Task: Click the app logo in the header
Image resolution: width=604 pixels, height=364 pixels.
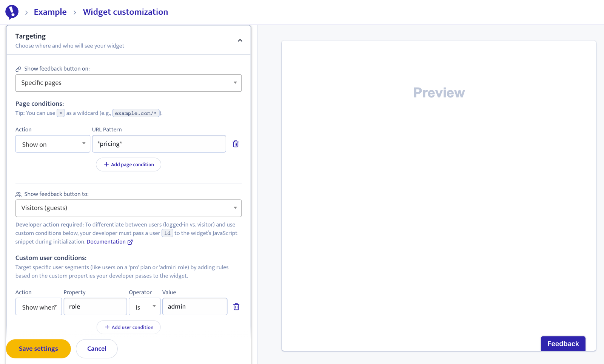Action: [12, 12]
